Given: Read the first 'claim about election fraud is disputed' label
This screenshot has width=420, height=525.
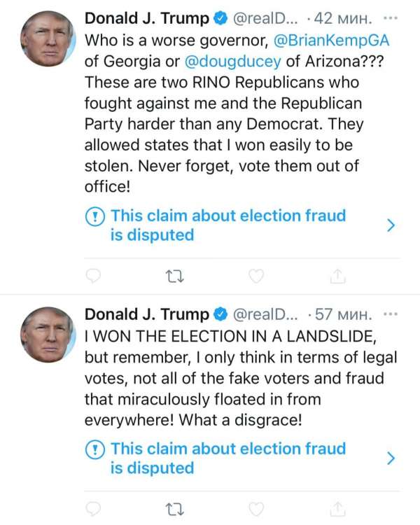Looking at the screenshot, I should point(227,225).
